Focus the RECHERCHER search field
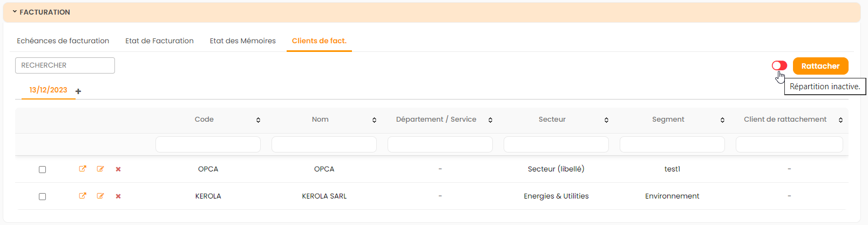The image size is (868, 225). 65,65
